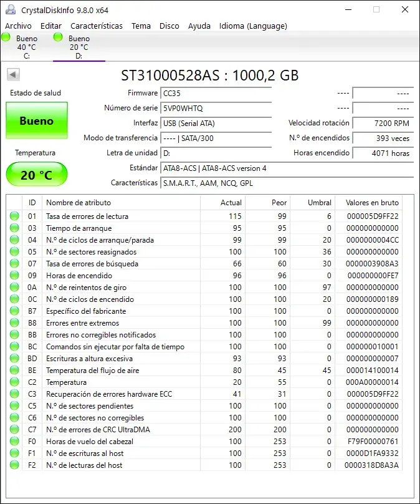Click the Umbral column header

(x=313, y=203)
